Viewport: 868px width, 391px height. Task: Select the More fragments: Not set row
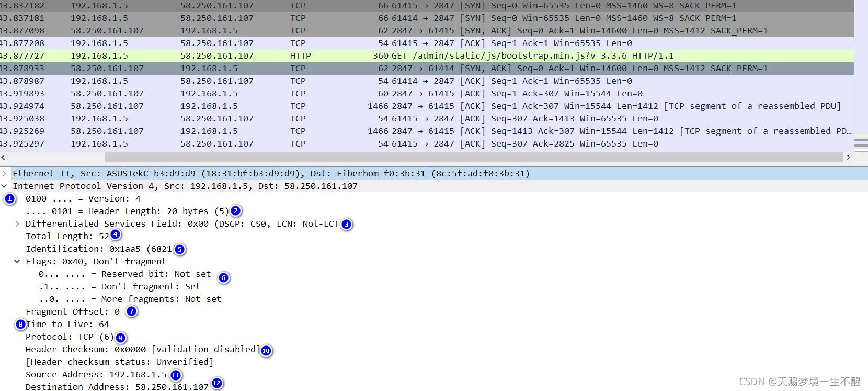pos(130,299)
